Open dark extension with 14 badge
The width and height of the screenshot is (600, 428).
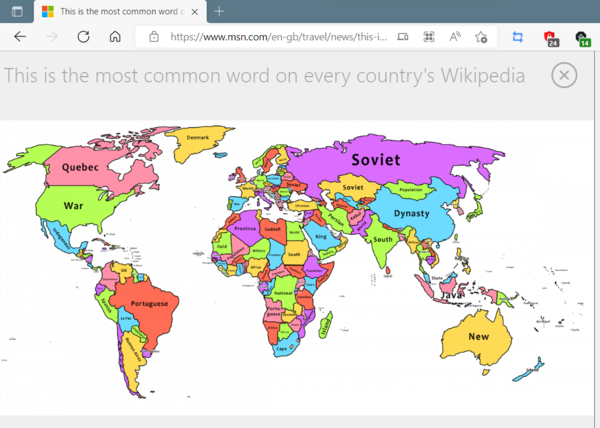coord(583,38)
